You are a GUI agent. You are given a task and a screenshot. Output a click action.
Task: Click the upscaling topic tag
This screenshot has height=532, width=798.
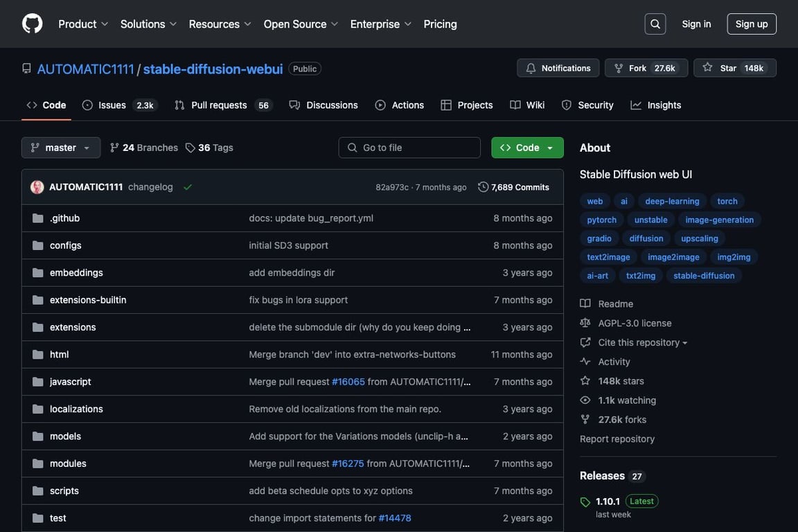(699, 238)
